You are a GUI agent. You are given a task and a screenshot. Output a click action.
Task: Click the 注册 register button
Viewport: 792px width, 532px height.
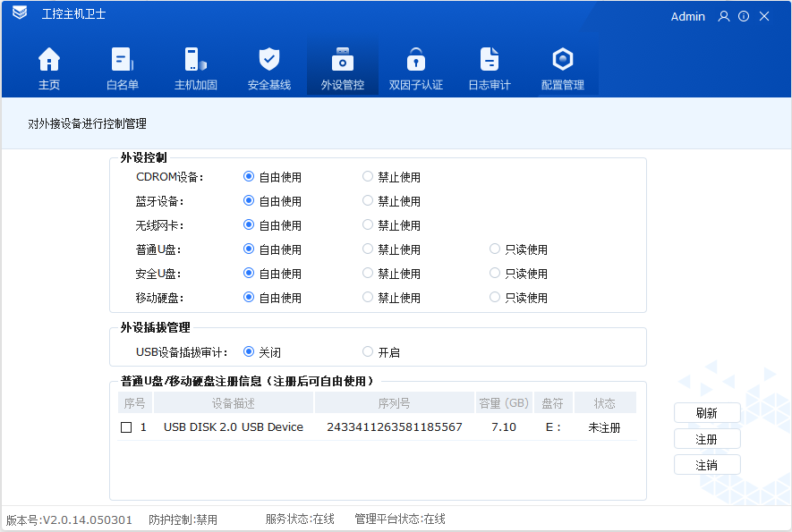click(x=707, y=438)
